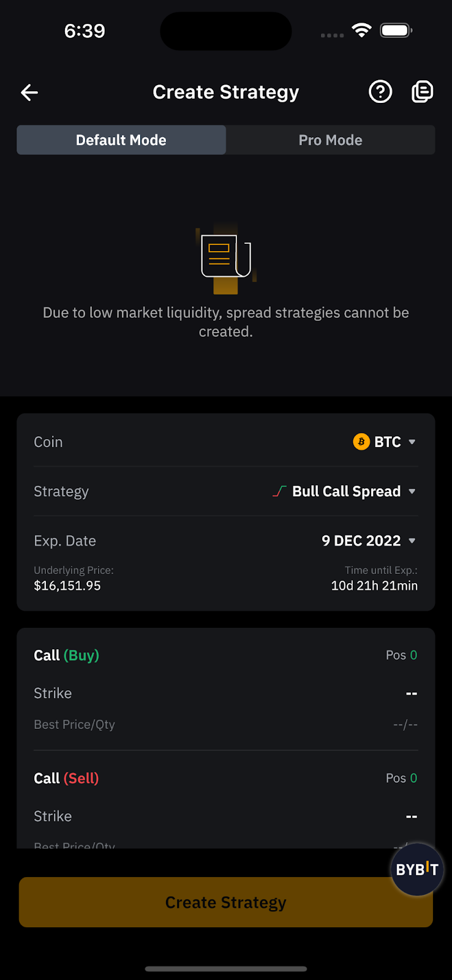This screenshot has width=452, height=980.
Task: Tap the floating Bybit logo bubble
Action: click(417, 870)
